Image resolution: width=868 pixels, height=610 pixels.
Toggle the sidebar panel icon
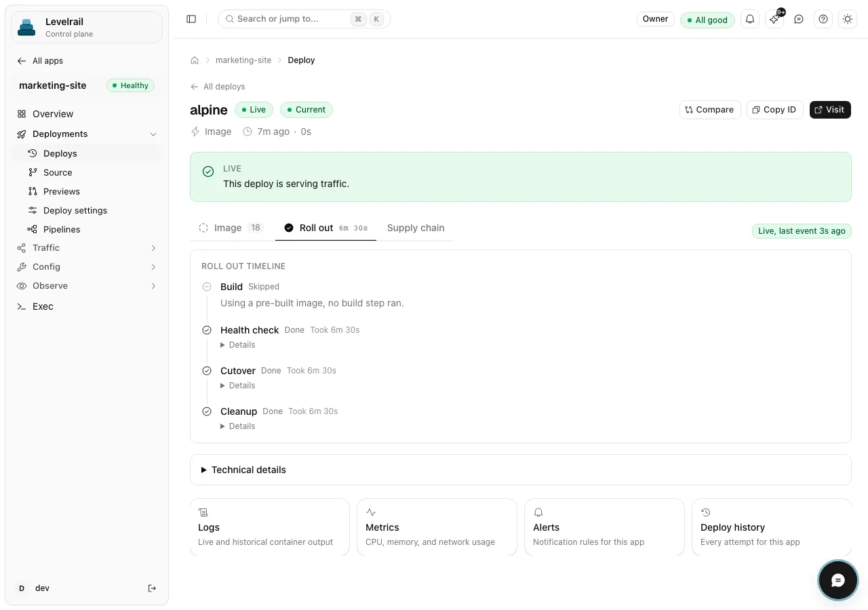(191, 19)
